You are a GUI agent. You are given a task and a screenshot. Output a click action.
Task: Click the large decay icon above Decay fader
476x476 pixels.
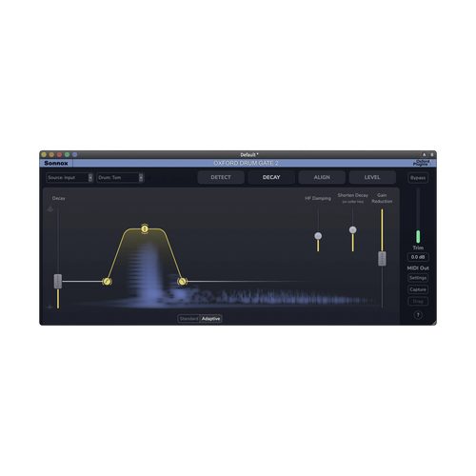[x=50, y=209]
